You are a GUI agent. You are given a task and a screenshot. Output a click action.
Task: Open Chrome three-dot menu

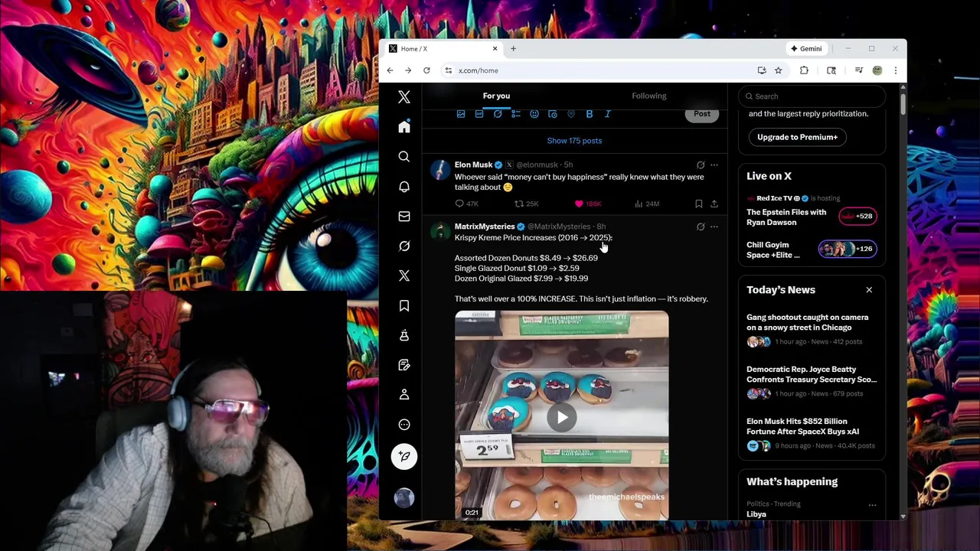[896, 70]
